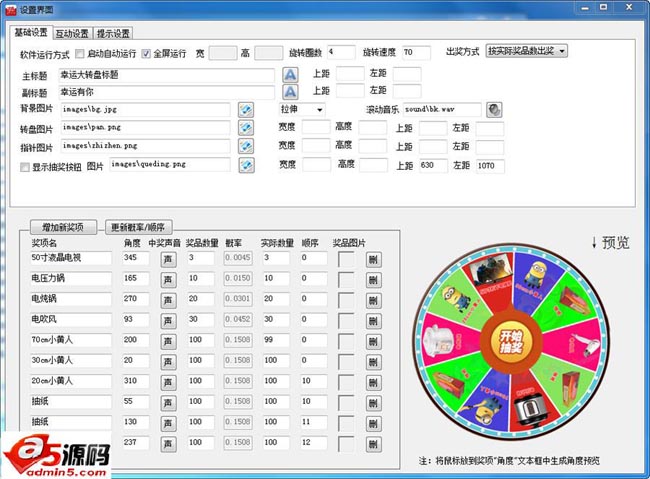
Task: Switch to the 基础设置 tab
Action: pyautogui.click(x=31, y=32)
